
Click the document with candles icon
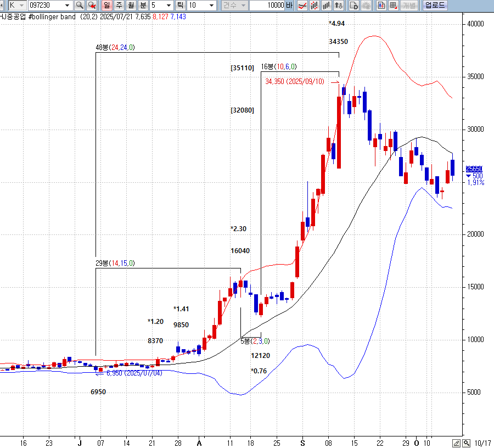[381, 5]
